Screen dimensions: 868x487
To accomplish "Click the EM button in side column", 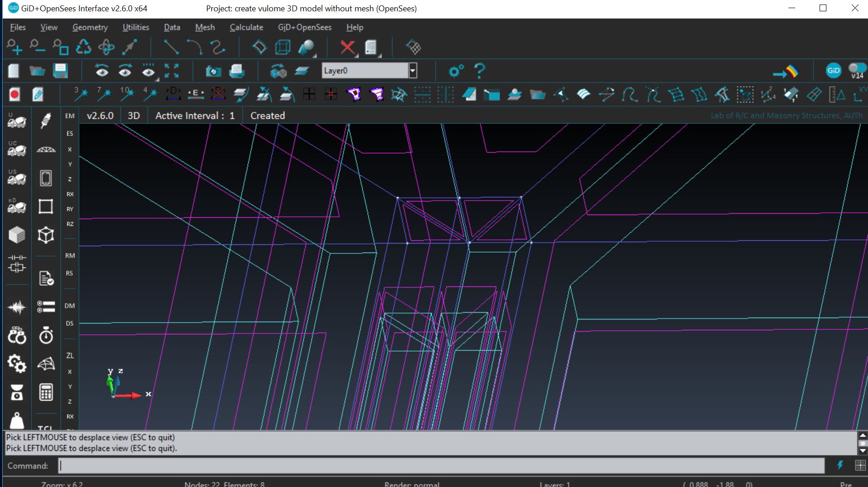I will (x=70, y=116).
